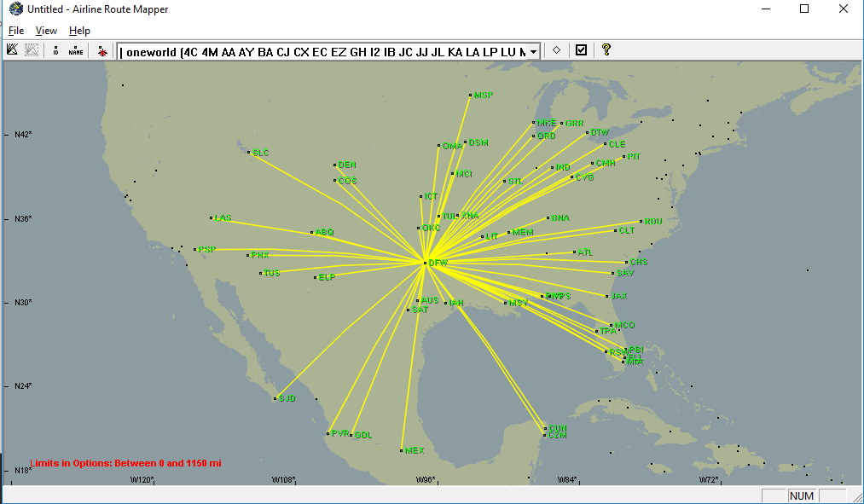This screenshot has height=504, width=864.
Task: Click the red Limits in Options text
Action: [x=125, y=463]
